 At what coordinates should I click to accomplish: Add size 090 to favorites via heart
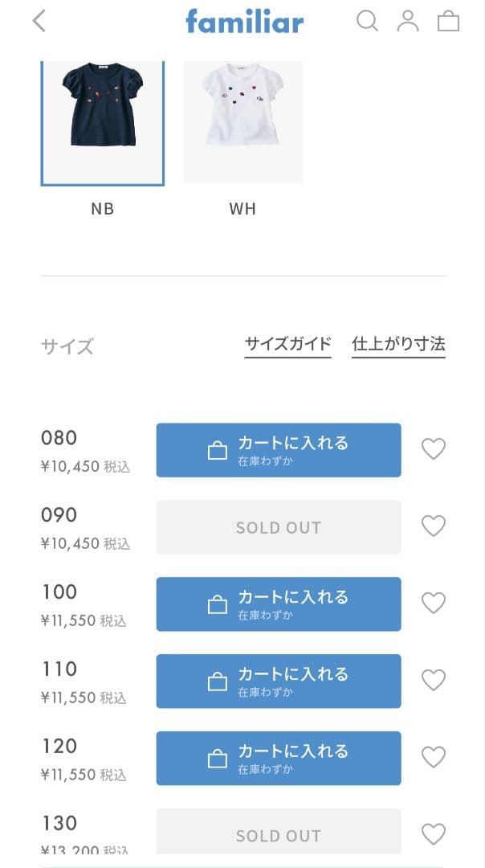click(x=434, y=526)
